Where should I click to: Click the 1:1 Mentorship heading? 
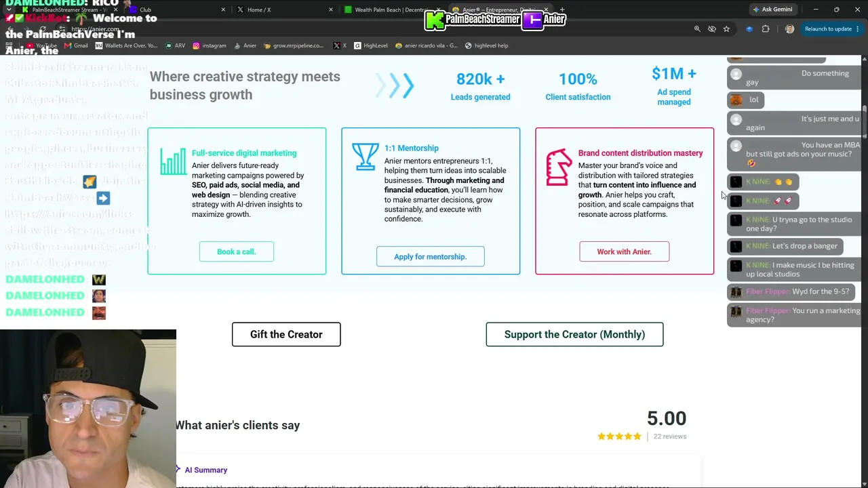pos(412,148)
